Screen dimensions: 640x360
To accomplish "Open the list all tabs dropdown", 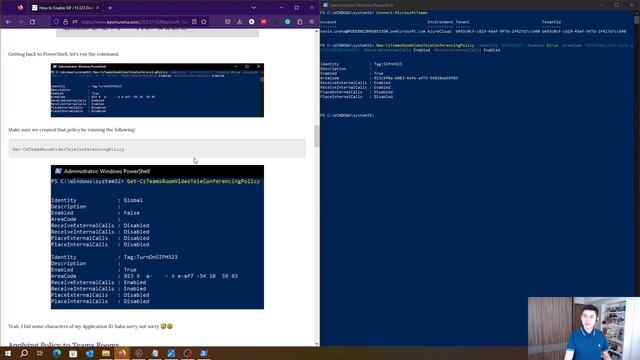I will 253,8.
